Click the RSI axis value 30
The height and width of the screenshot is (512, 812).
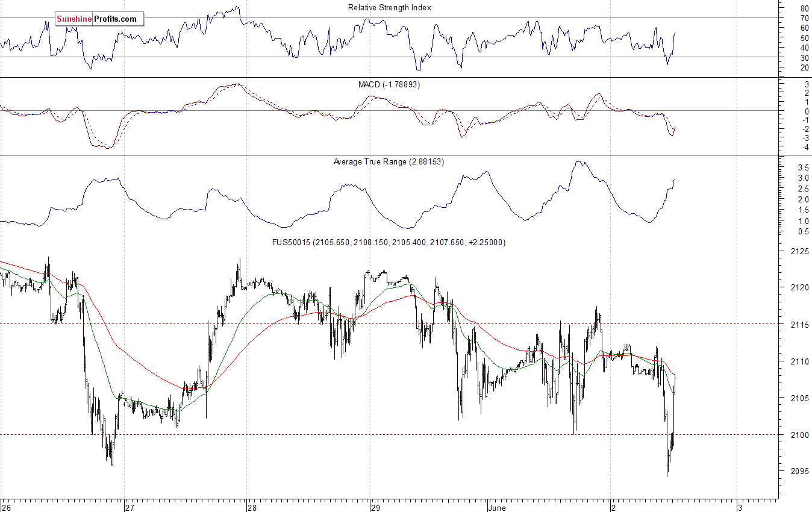pyautogui.click(x=804, y=58)
